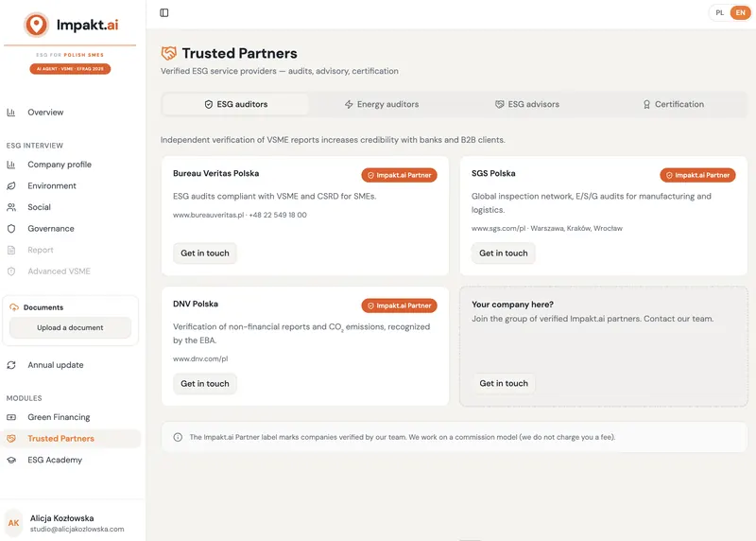This screenshot has height=541, width=756.
Task: Get in touch with DNV Polska
Action: [x=205, y=384]
